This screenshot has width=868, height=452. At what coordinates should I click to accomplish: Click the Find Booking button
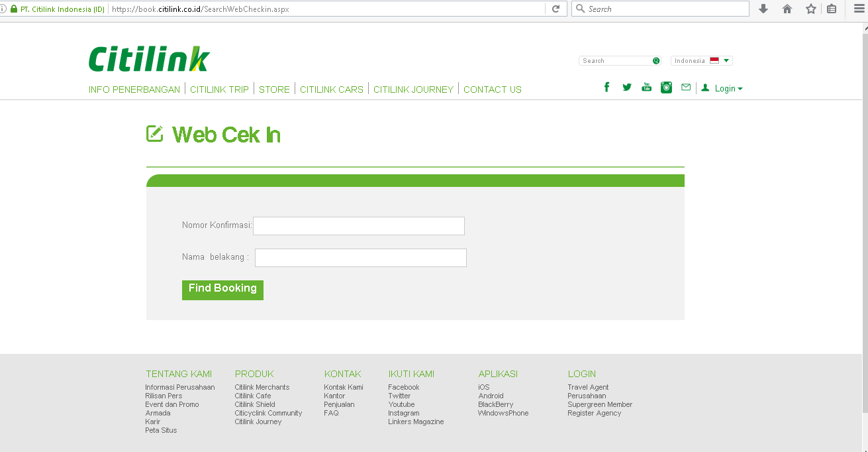tap(222, 290)
